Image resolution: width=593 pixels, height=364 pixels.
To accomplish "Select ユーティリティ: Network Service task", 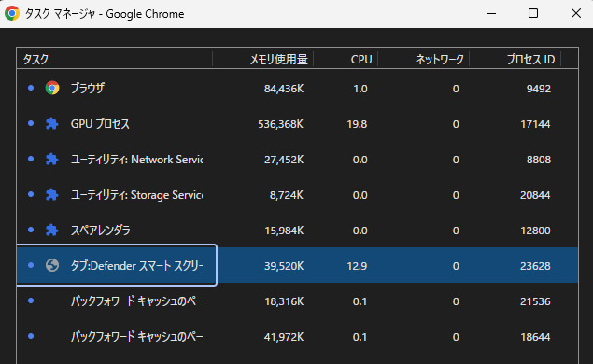I will tap(298, 160).
